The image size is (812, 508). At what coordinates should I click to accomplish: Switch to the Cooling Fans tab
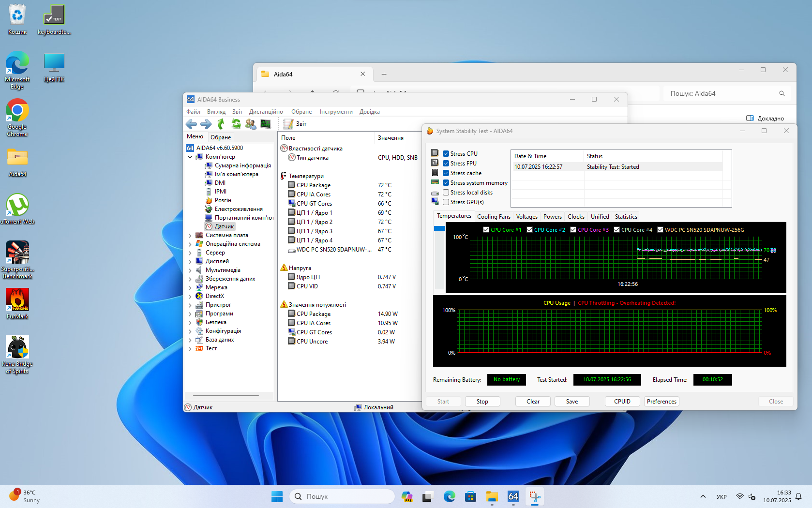coord(494,217)
